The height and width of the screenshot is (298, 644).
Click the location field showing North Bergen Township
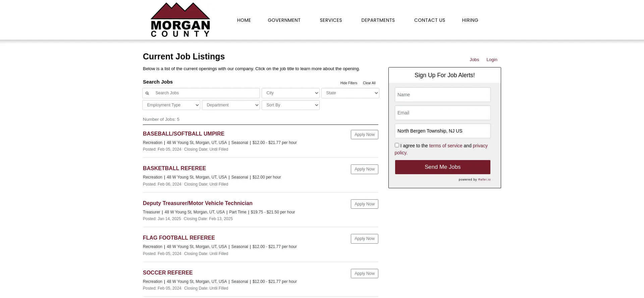[442, 131]
